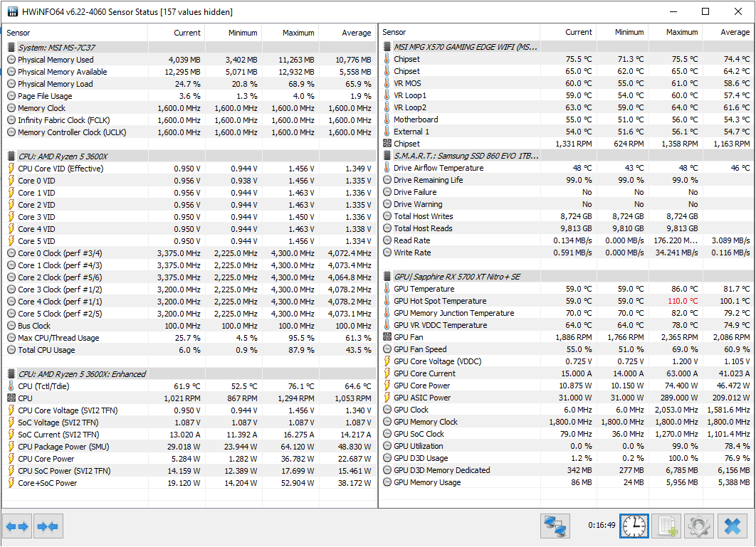
Task: Click left panel Maximum column header
Action: pyautogui.click(x=290, y=33)
